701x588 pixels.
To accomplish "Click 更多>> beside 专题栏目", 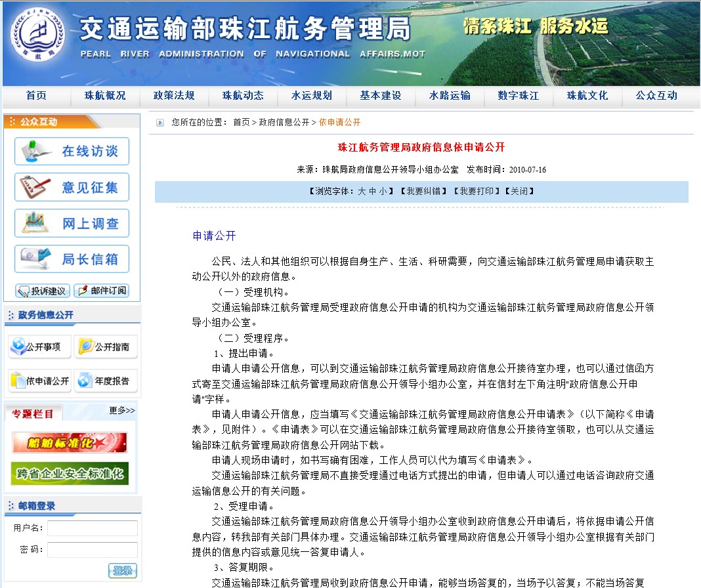I will click(122, 410).
